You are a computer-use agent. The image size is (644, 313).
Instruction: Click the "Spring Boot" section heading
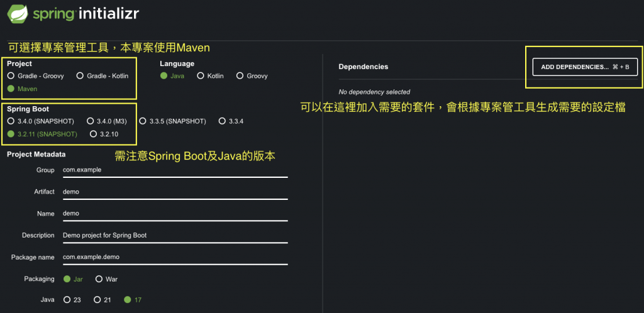click(x=28, y=109)
